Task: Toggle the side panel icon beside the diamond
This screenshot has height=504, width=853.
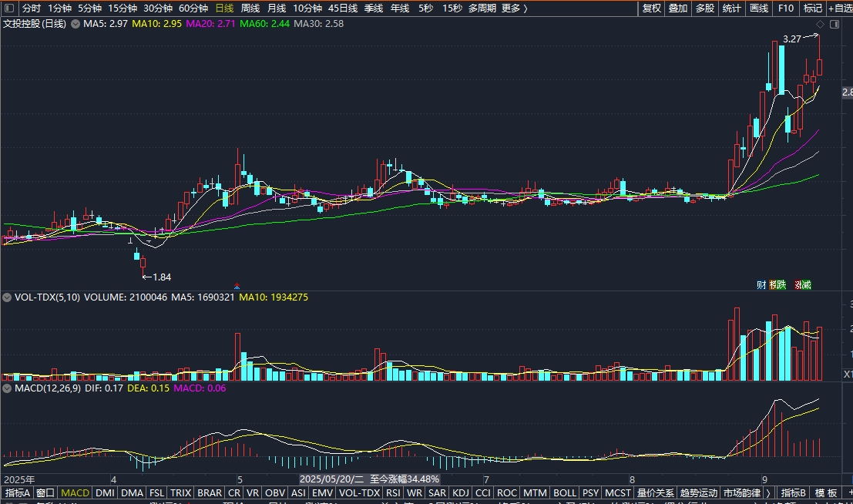Action: click(x=835, y=24)
